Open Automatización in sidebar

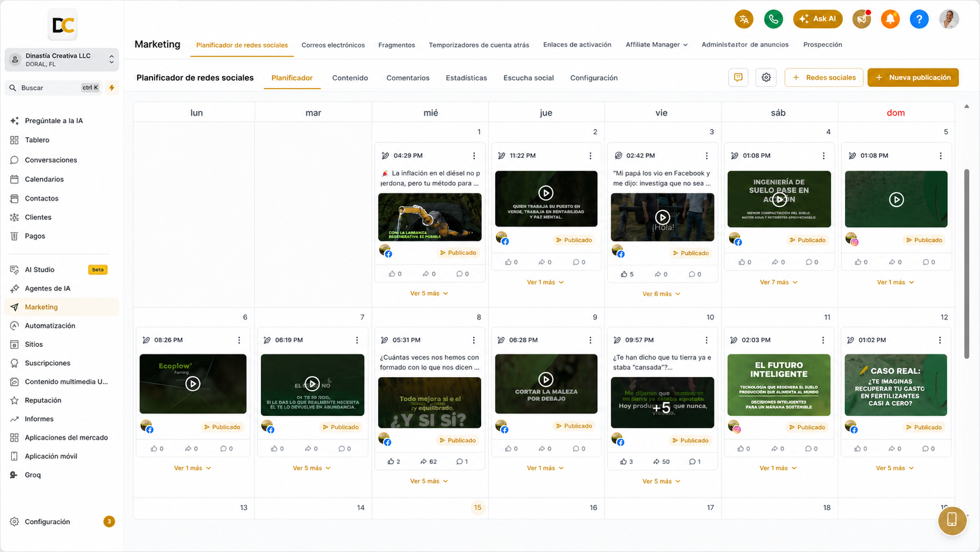tap(62, 326)
